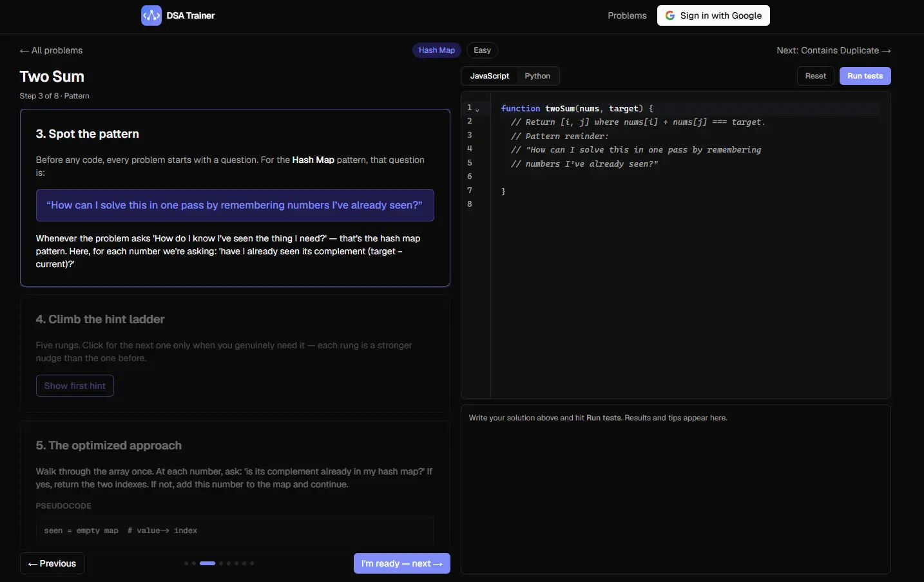
Task: Click the DSA Trainer logo icon
Action: click(151, 15)
